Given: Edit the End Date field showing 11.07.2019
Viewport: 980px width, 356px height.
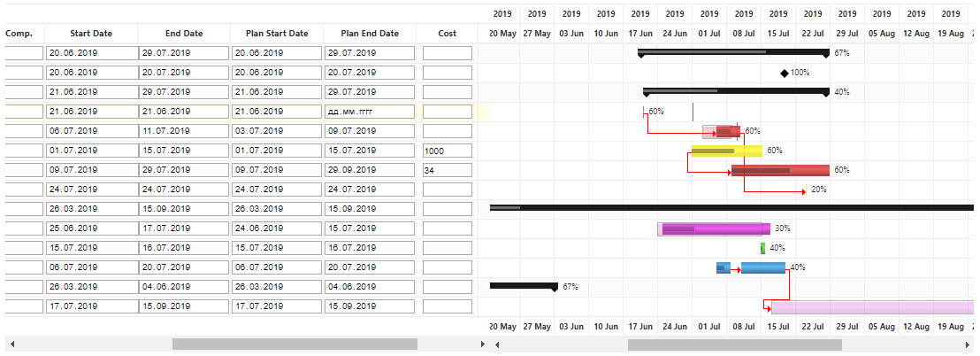Looking at the screenshot, I should point(184,131).
